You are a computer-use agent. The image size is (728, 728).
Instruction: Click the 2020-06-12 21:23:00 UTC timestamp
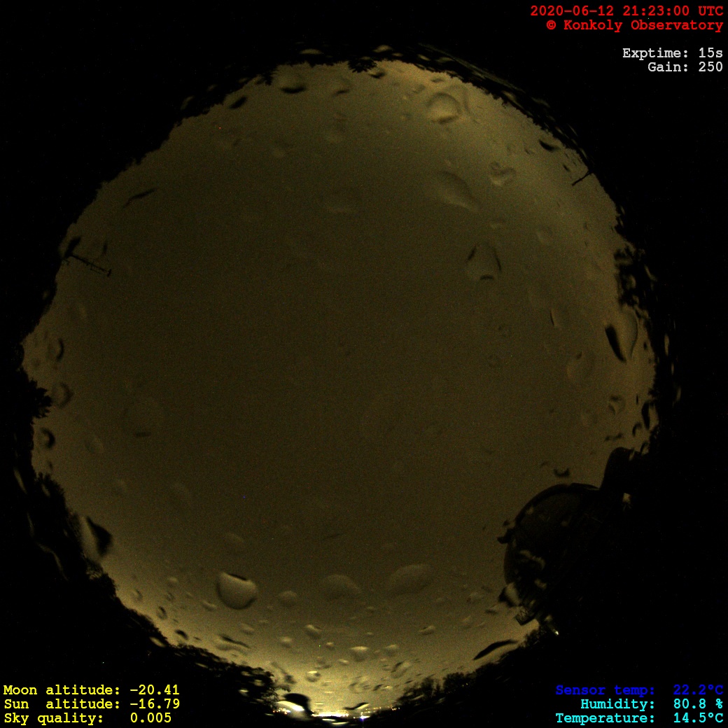(626, 11)
